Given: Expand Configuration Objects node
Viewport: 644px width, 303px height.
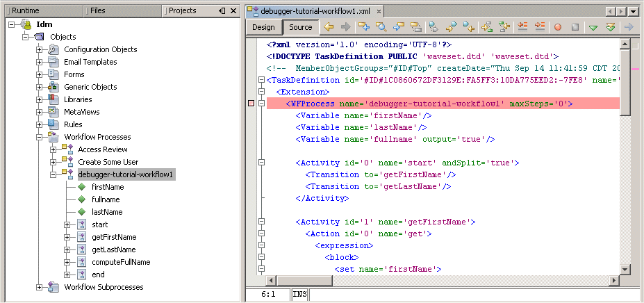Looking at the screenshot, I should click(x=39, y=50).
